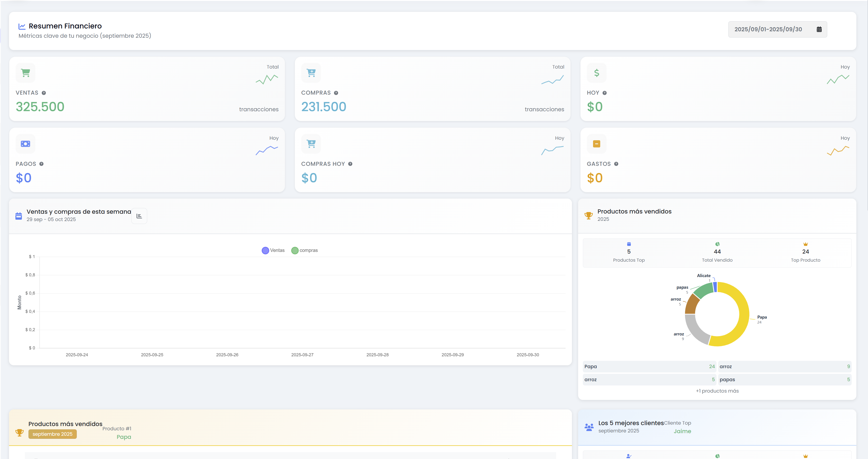
Task: Click the orange GASTOS minus icon
Action: [596, 144]
